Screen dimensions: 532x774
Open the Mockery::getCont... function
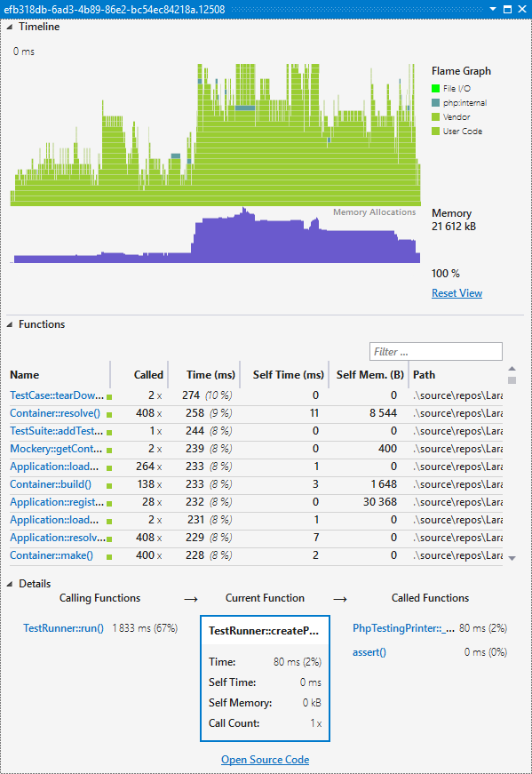(56, 449)
